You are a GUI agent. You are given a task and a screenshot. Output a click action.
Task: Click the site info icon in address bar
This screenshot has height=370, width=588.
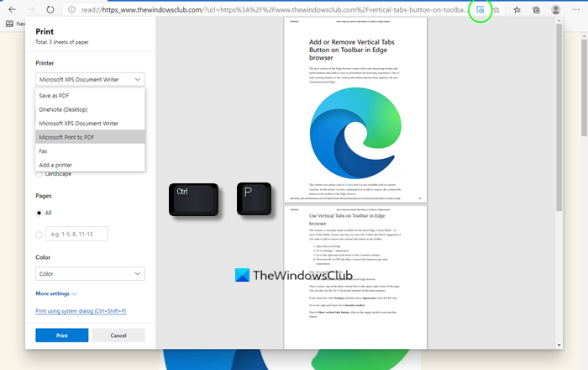tap(71, 10)
